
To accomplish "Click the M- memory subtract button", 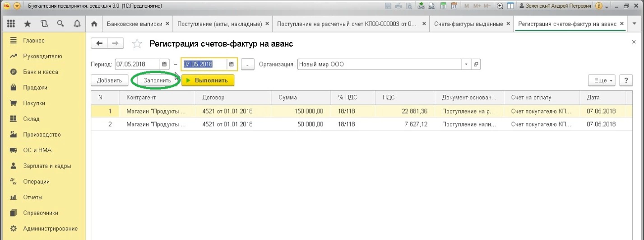I will point(487,6).
